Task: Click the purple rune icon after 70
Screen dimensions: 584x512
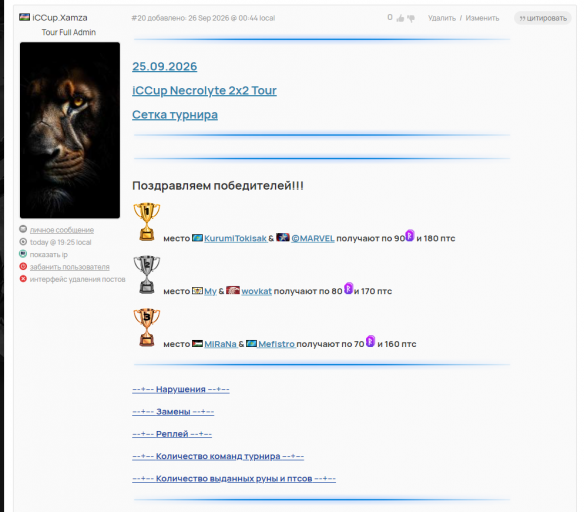Action: 370,341
